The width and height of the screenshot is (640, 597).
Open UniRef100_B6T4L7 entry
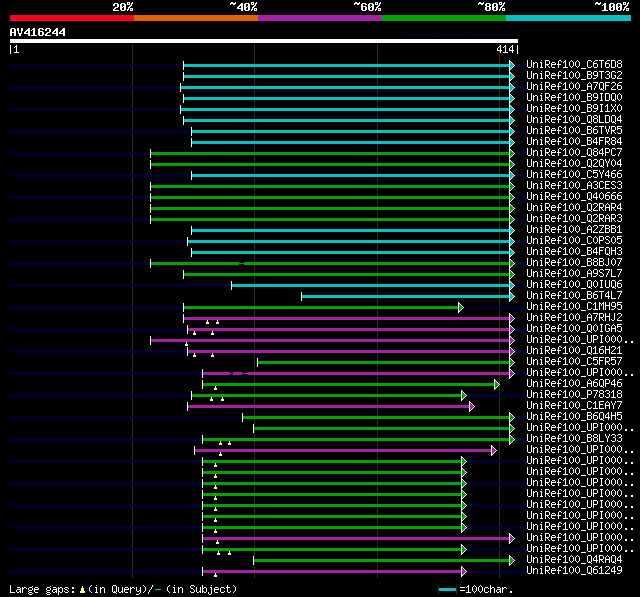pos(574,296)
